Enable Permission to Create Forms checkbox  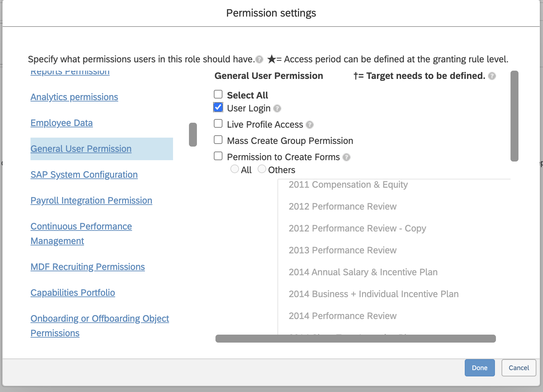tap(218, 156)
